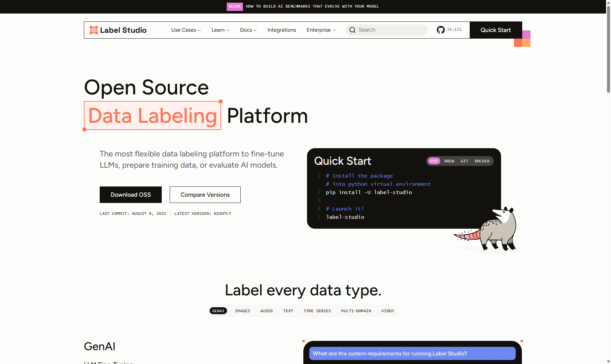
Task: Click the Compare Versions button
Action: [x=205, y=195]
